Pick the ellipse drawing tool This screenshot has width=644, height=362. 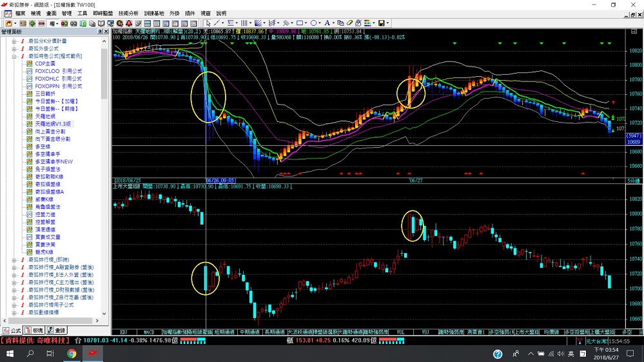pos(314,23)
